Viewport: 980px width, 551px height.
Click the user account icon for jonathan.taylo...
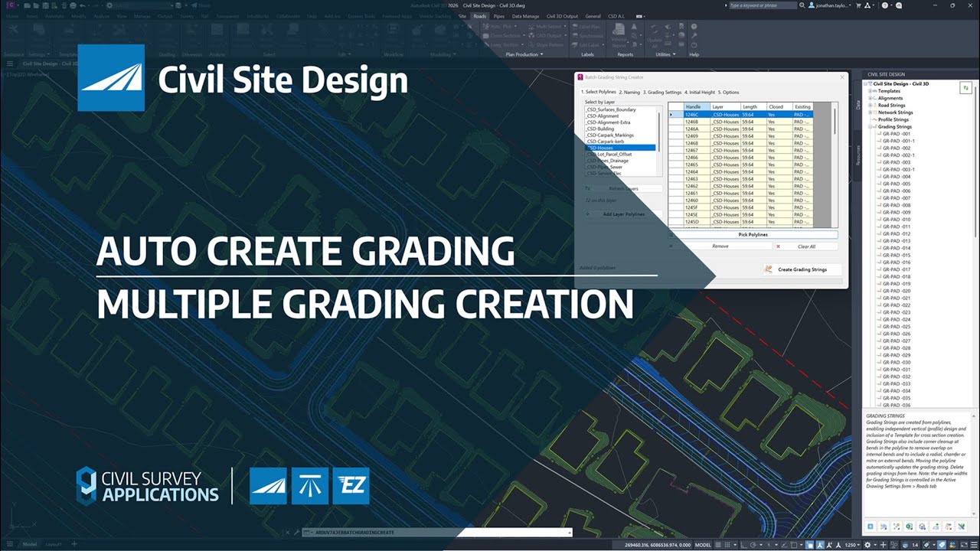pyautogui.click(x=811, y=5)
